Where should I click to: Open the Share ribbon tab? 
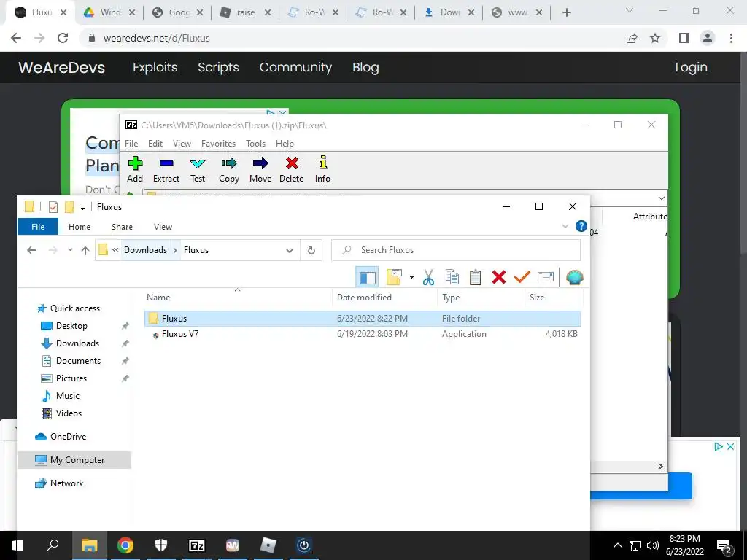tap(122, 227)
